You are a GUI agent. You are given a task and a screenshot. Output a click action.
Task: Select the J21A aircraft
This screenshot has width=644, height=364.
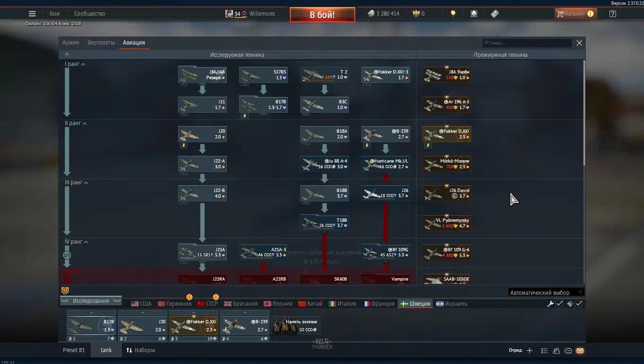tap(202, 253)
